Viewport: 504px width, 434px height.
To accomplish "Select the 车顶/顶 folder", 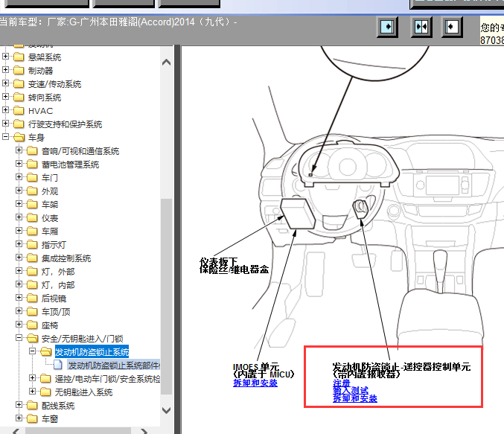I will pyautogui.click(x=56, y=312).
